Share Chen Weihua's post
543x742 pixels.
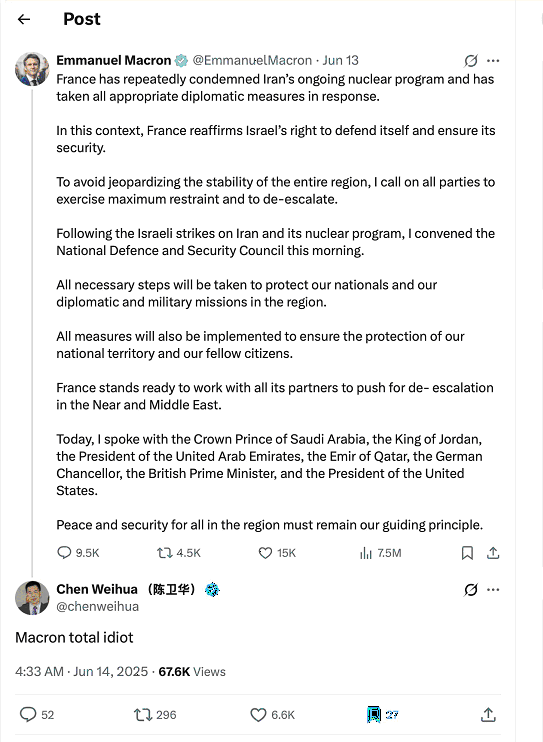tap(488, 715)
